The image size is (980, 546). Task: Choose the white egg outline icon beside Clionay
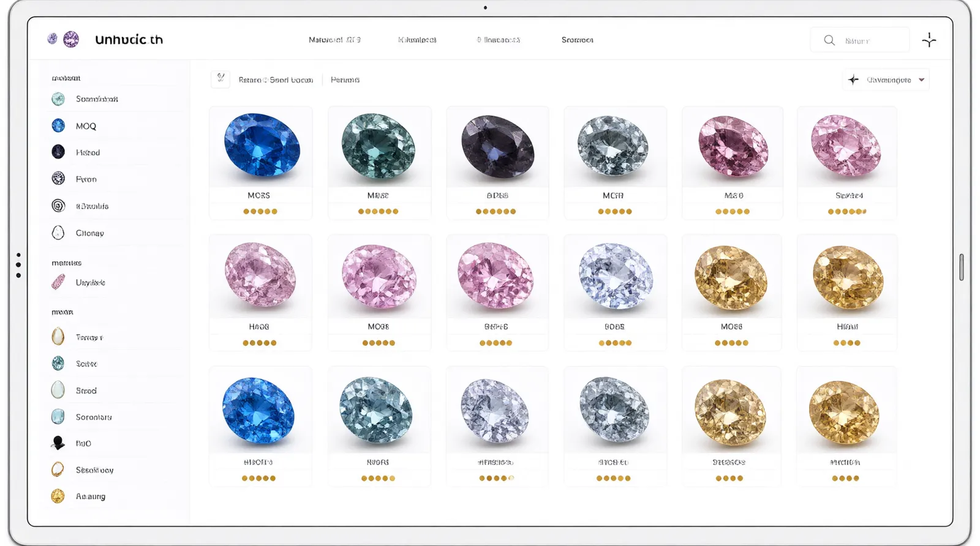coord(58,233)
